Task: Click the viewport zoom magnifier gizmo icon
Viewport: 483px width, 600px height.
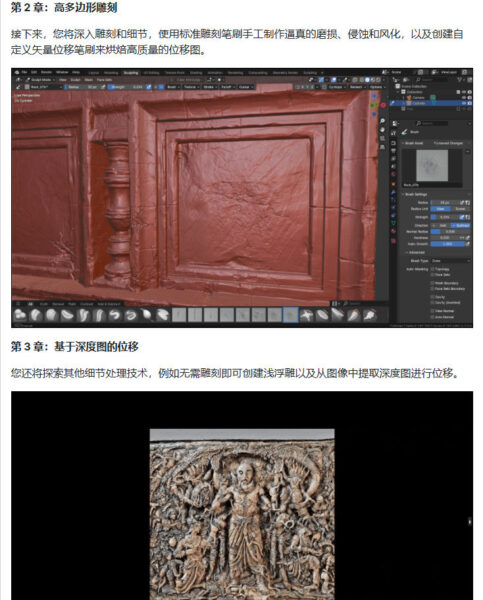Action: [382, 121]
